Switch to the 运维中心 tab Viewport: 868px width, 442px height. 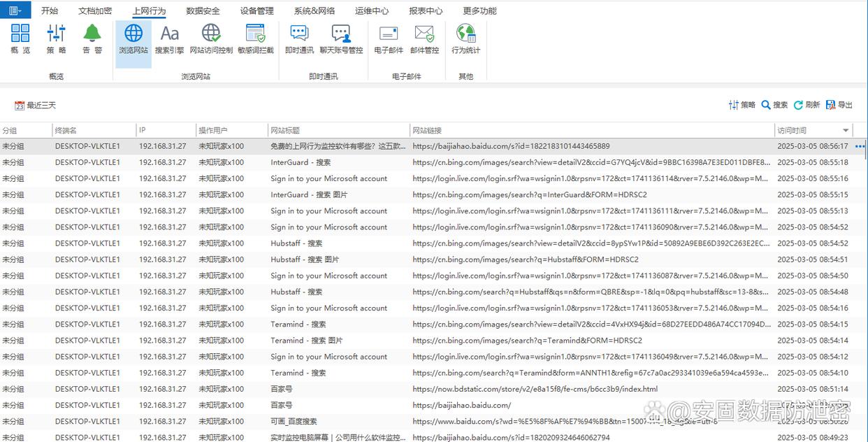coord(372,10)
